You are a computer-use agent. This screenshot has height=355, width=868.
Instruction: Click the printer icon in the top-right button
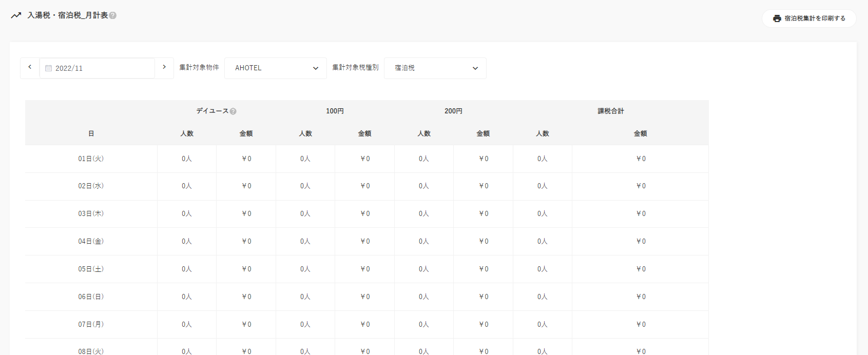pyautogui.click(x=777, y=18)
